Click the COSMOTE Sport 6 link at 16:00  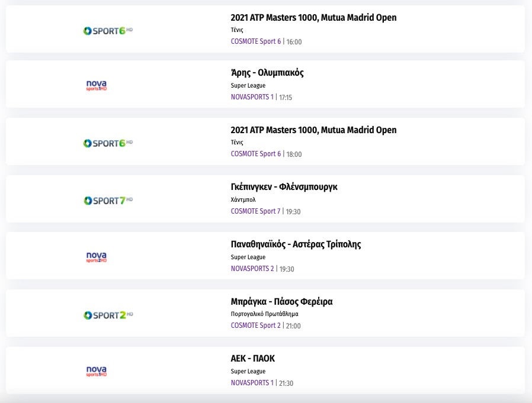[x=256, y=41]
